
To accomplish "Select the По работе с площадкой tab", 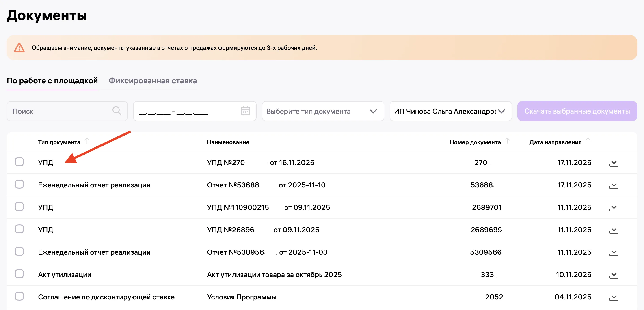I will coord(52,81).
